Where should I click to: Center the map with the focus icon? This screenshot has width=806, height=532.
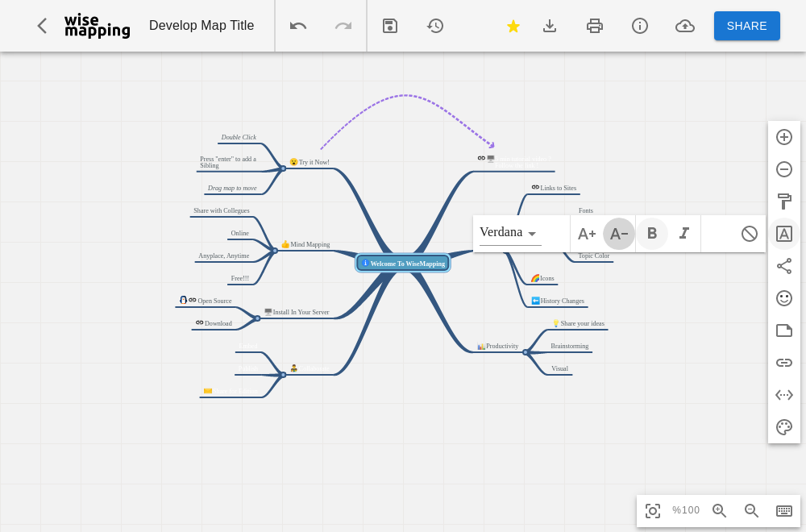pos(653,510)
